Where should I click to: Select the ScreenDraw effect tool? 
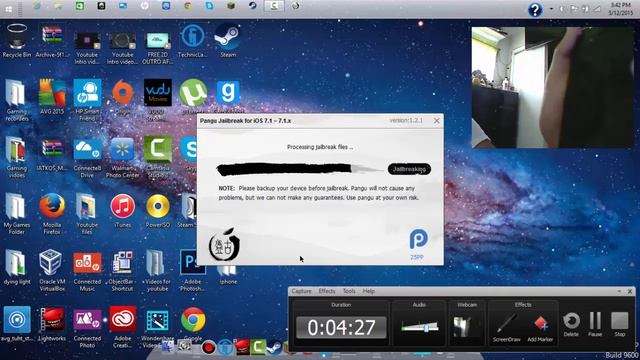(506, 328)
